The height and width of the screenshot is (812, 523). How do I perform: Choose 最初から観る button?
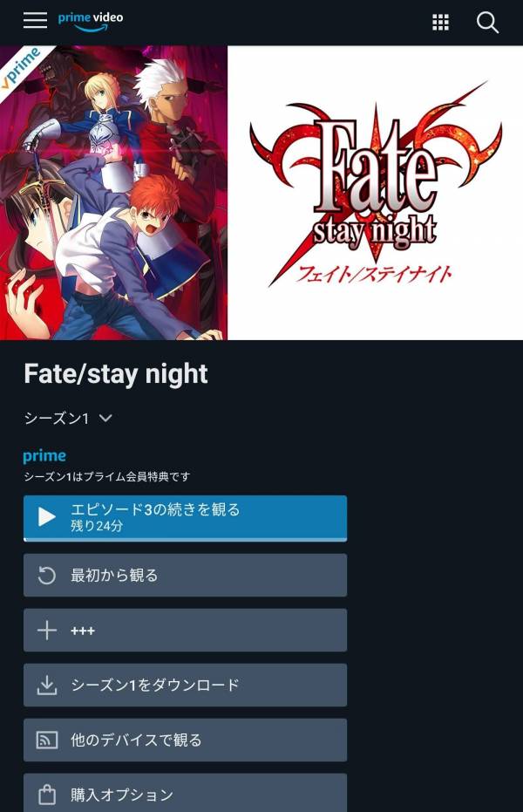pos(185,576)
